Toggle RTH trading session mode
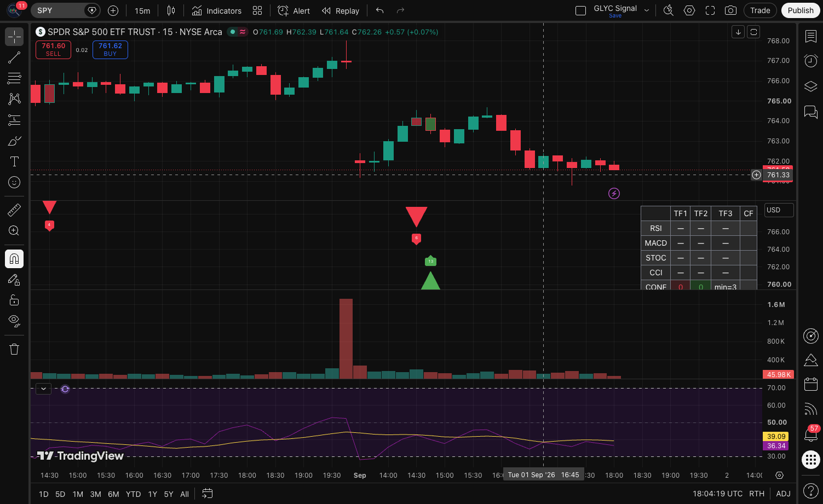 (757, 494)
